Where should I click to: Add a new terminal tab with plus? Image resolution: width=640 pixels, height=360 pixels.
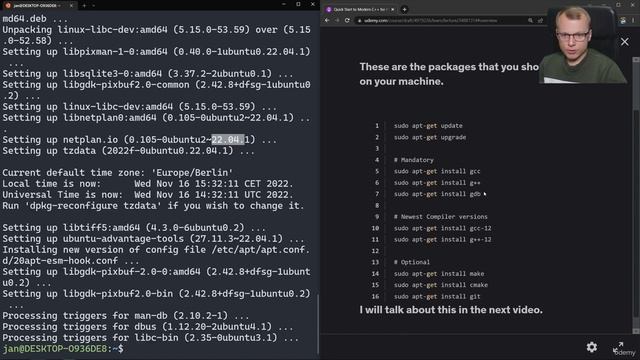[84, 5]
